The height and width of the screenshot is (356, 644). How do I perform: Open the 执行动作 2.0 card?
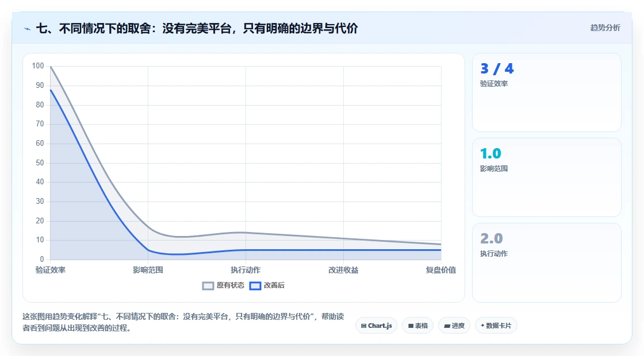[x=547, y=262]
